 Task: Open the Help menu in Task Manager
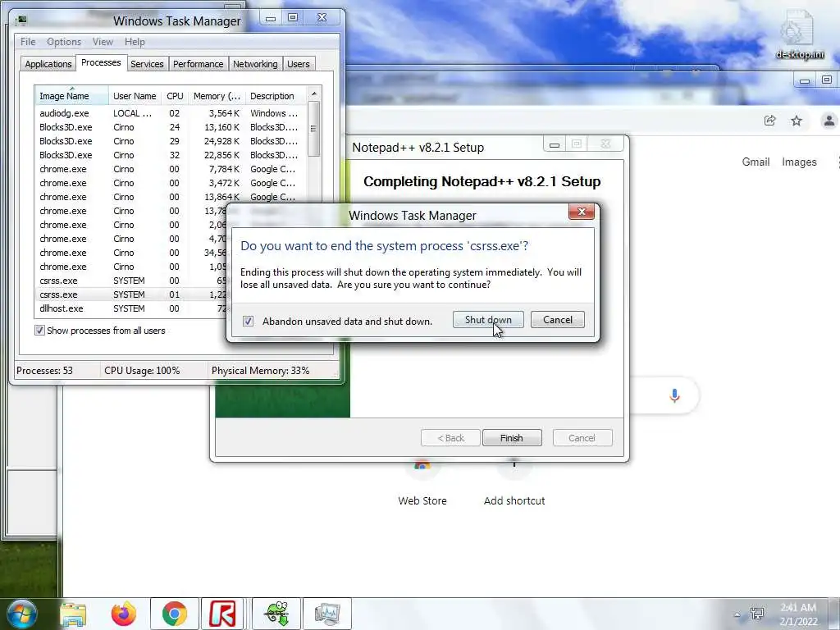point(135,42)
